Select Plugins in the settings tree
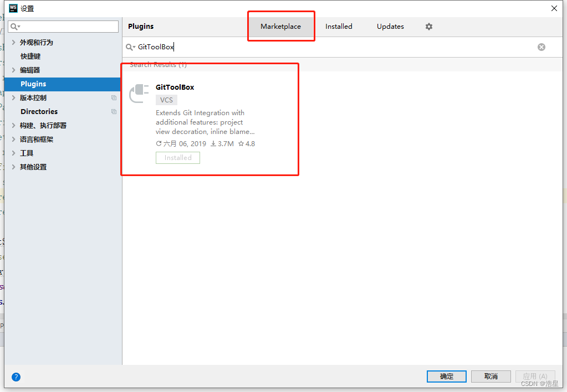Screen dimensions: 567x392 point(62,84)
